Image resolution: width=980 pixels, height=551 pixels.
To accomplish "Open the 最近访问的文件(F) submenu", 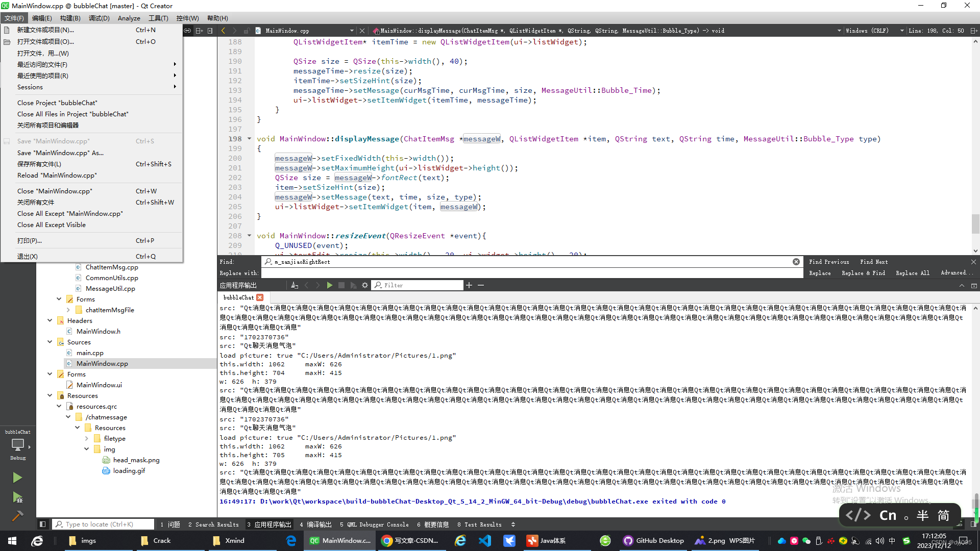I will point(92,64).
